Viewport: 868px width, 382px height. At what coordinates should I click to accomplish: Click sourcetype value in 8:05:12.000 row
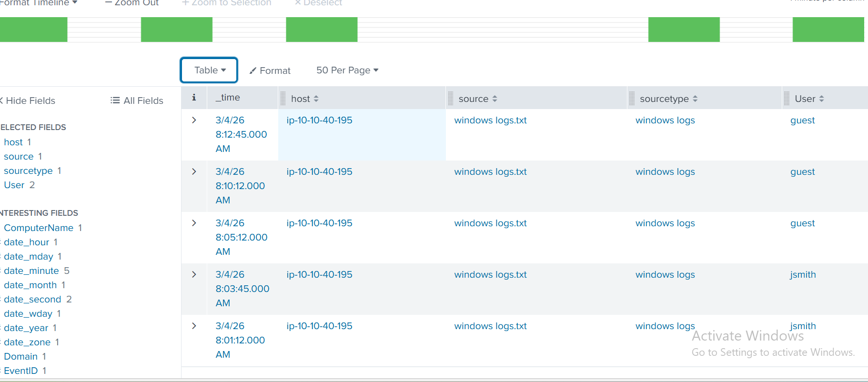665,223
